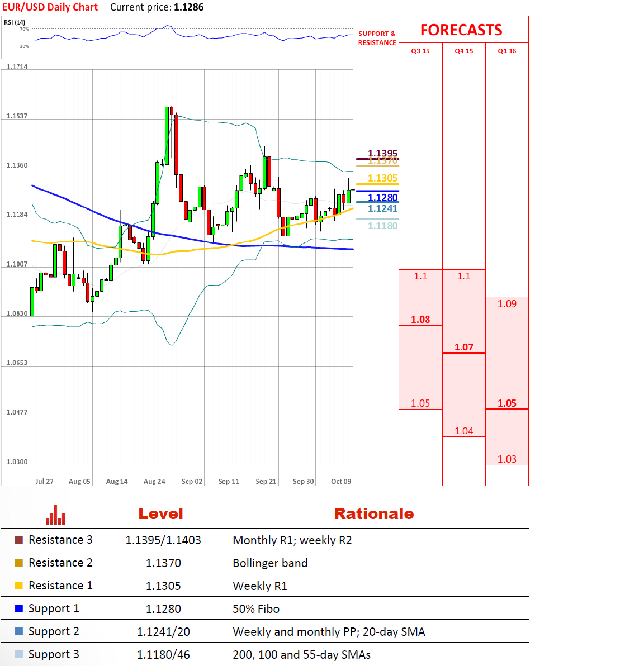The width and height of the screenshot is (644, 666).
Task: Select the 1.1180/46 level cell
Action: [163, 655]
